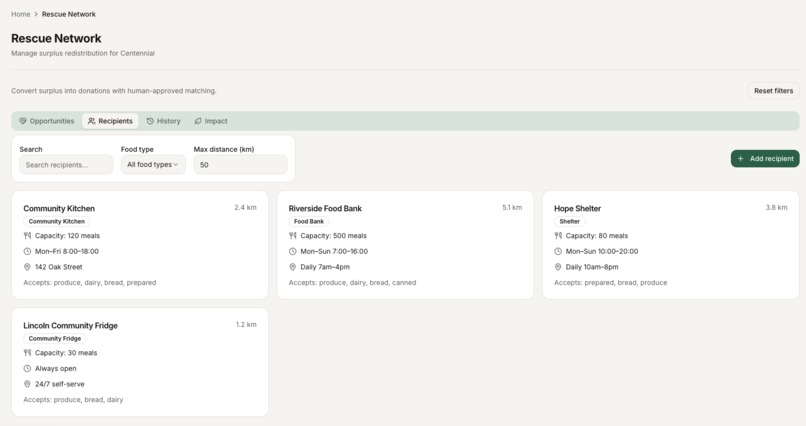Viewport: 806px width, 426px height.
Task: Click the Food Bank type badge
Action: (309, 221)
